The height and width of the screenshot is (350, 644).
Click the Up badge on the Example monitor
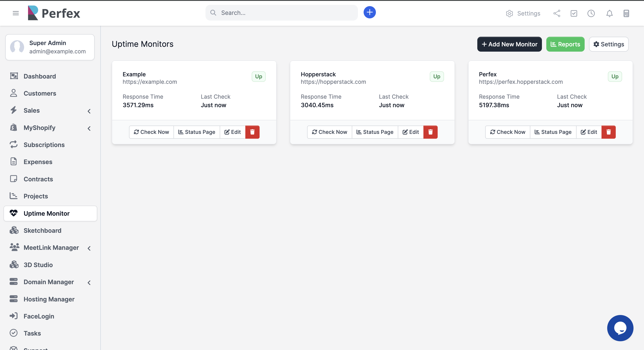(258, 76)
